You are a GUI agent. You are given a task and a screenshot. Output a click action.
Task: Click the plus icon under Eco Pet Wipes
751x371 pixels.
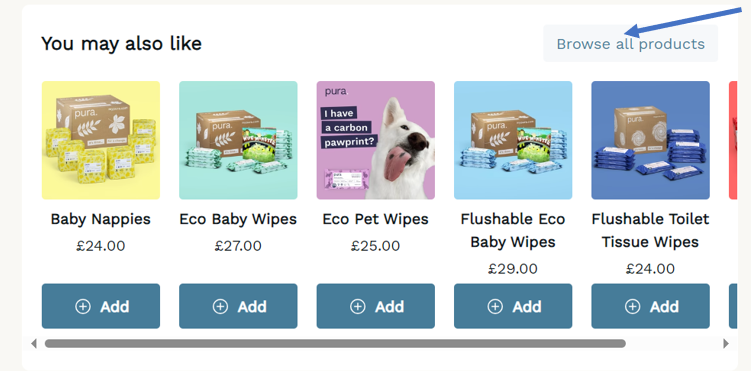[x=358, y=306]
